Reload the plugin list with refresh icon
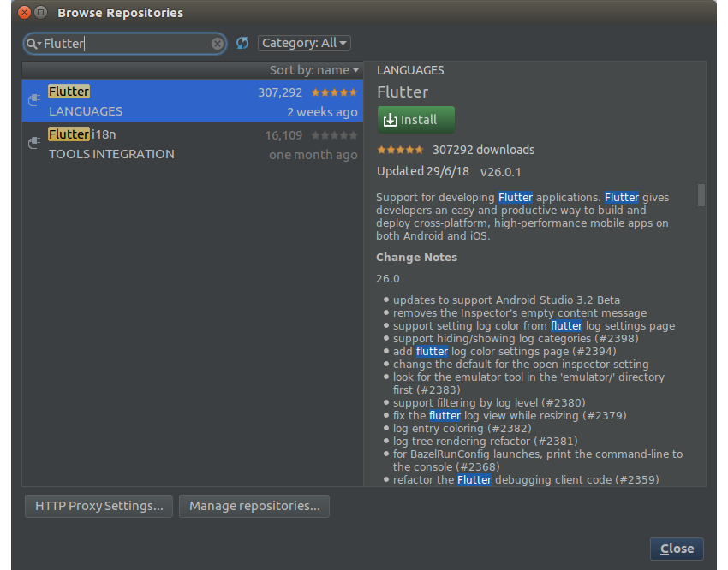This screenshot has width=728, height=570. (242, 43)
